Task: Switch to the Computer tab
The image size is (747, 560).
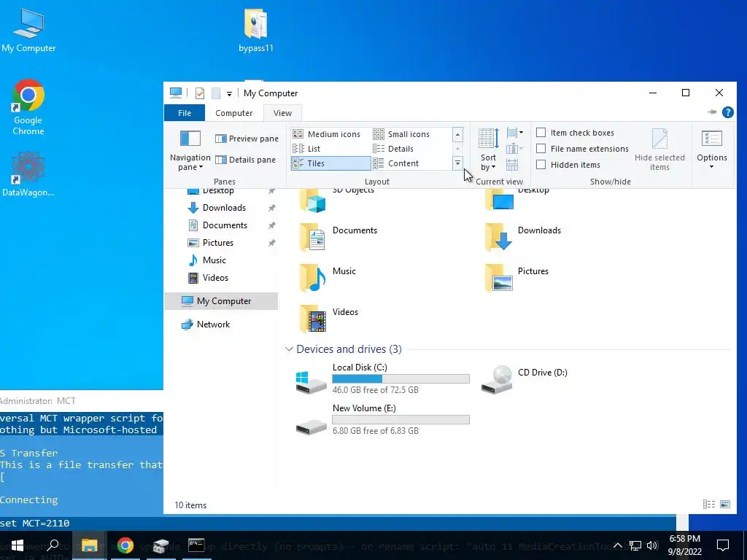Action: [233, 113]
